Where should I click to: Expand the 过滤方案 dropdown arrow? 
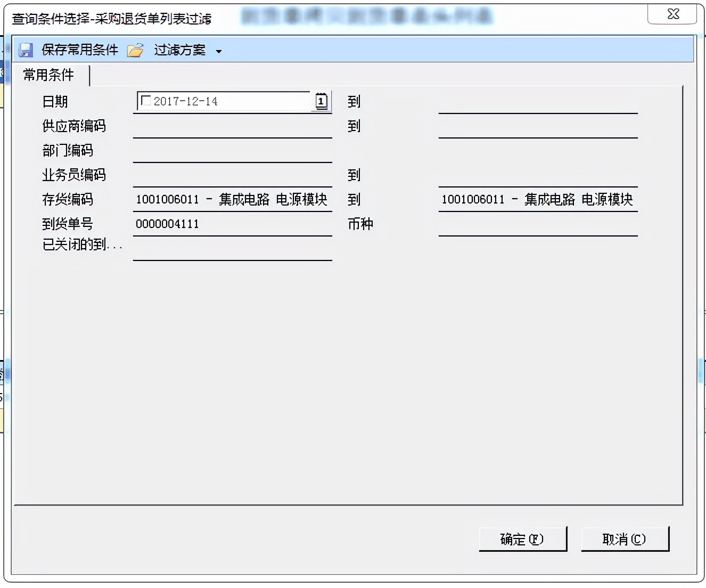point(218,52)
